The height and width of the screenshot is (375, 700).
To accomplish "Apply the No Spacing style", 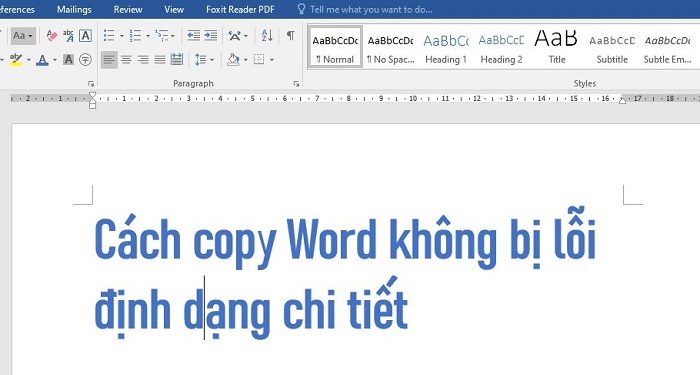I will (390, 47).
